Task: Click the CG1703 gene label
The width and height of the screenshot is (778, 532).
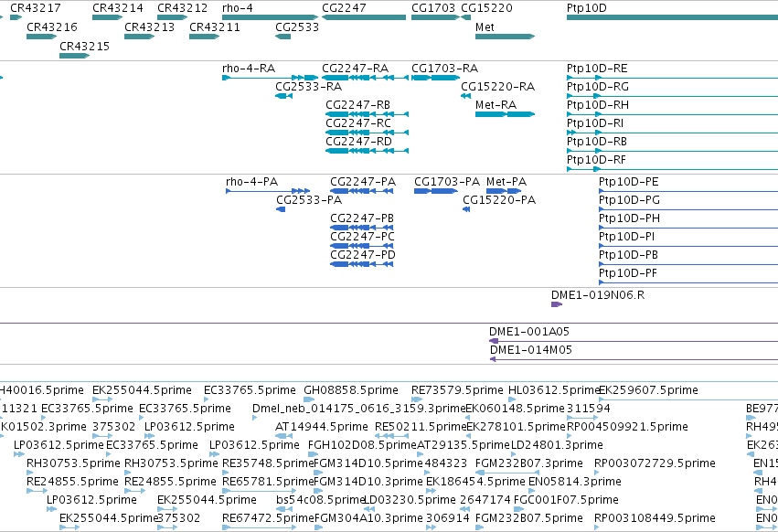Action: click(433, 8)
